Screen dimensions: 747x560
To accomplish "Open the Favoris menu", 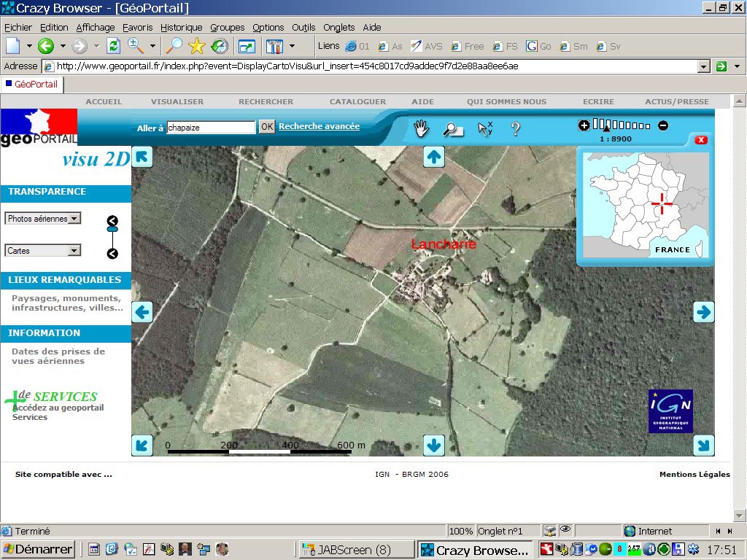I will point(137,27).
